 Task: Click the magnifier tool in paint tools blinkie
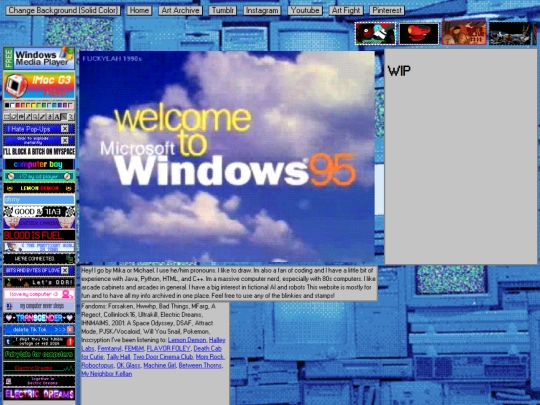(x=35, y=117)
